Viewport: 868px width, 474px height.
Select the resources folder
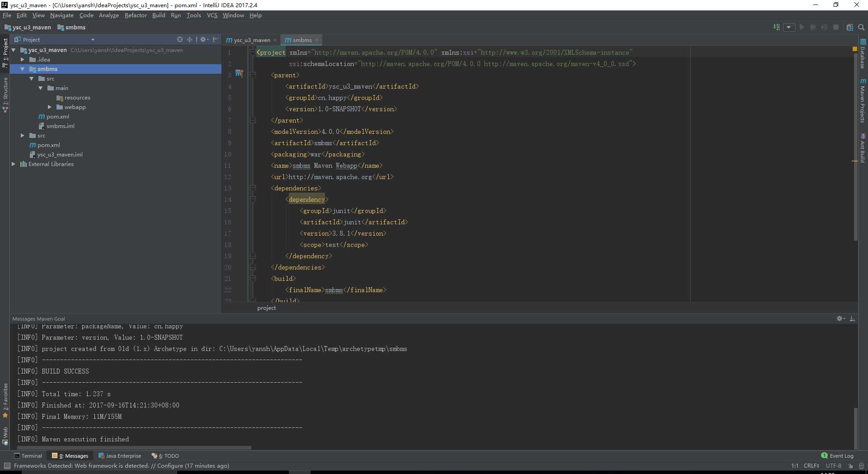click(73, 97)
